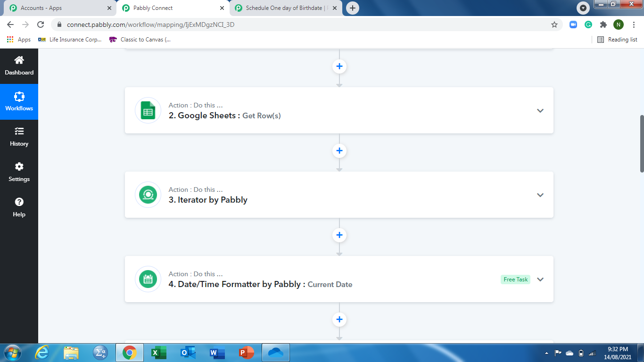
Task: Expand the Iterator by Pabbly step
Action: tap(540, 195)
